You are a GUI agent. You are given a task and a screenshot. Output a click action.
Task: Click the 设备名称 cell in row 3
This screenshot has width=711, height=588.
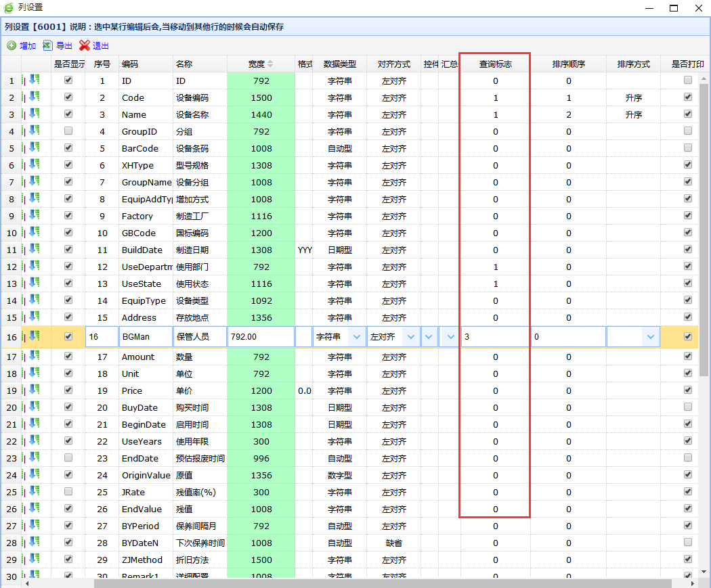pyautogui.click(x=199, y=114)
